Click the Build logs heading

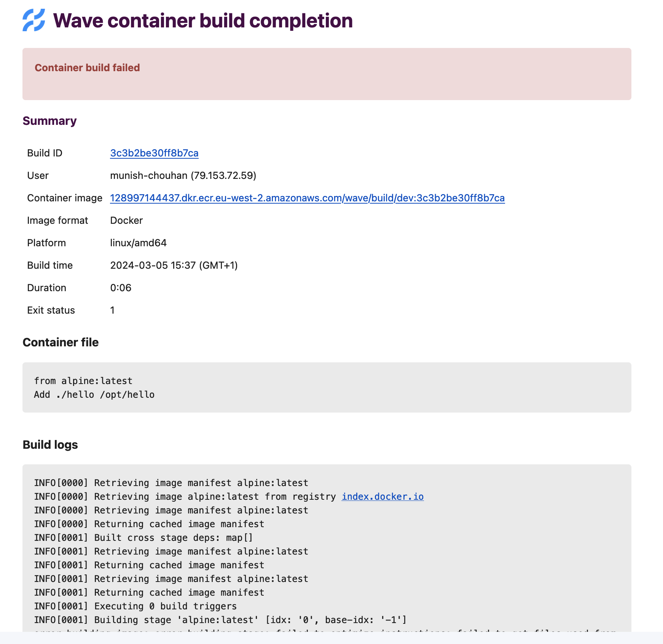50,445
